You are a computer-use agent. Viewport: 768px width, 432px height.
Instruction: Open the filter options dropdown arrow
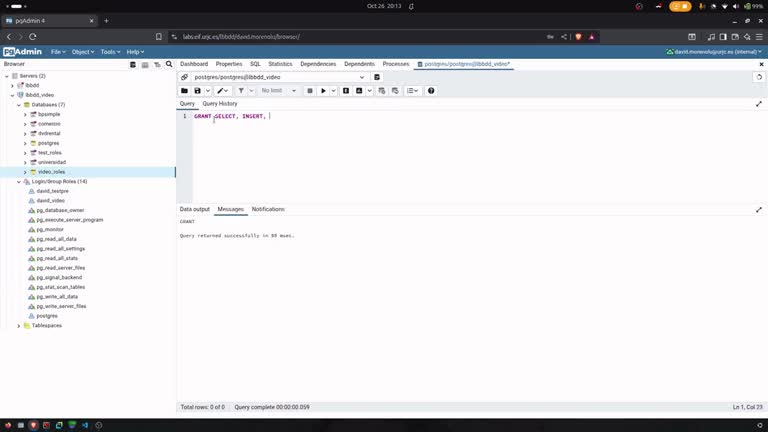coord(251,91)
